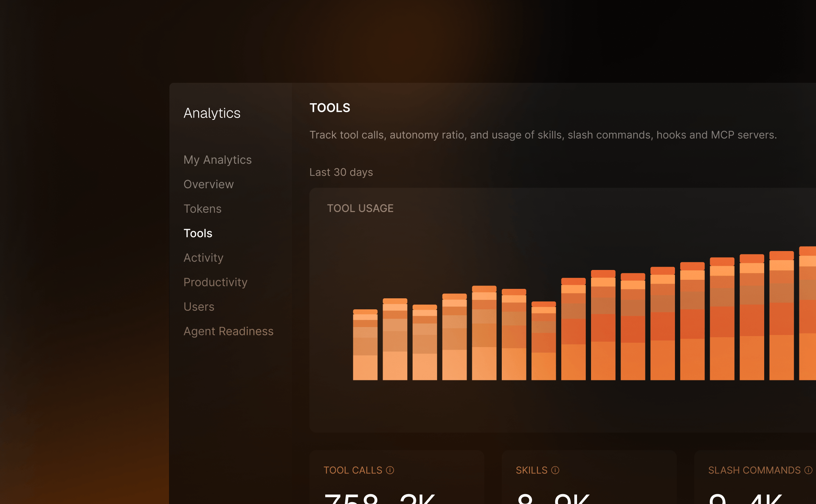Open the Agent Readiness page
Viewport: 816px width, 504px height.
(x=228, y=331)
